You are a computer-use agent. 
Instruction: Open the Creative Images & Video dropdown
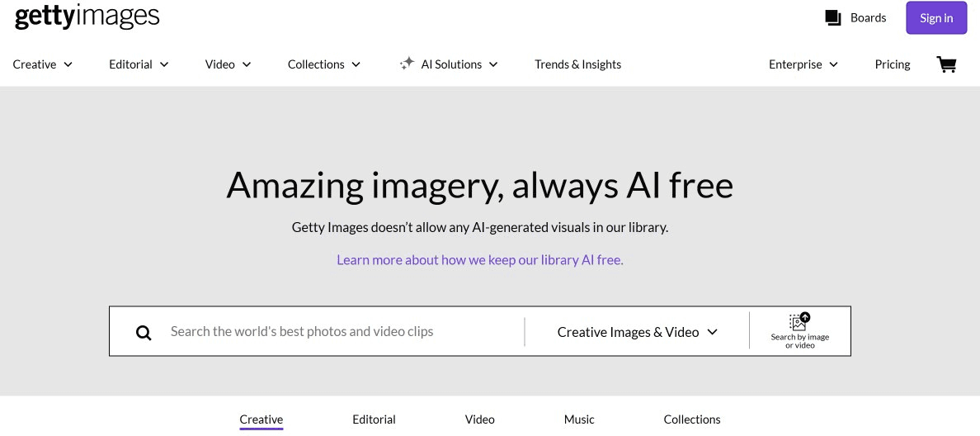(x=638, y=332)
